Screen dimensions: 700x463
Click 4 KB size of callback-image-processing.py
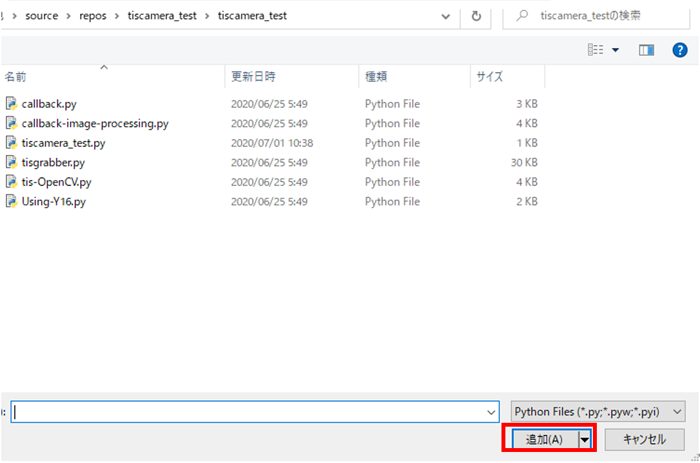(x=527, y=124)
